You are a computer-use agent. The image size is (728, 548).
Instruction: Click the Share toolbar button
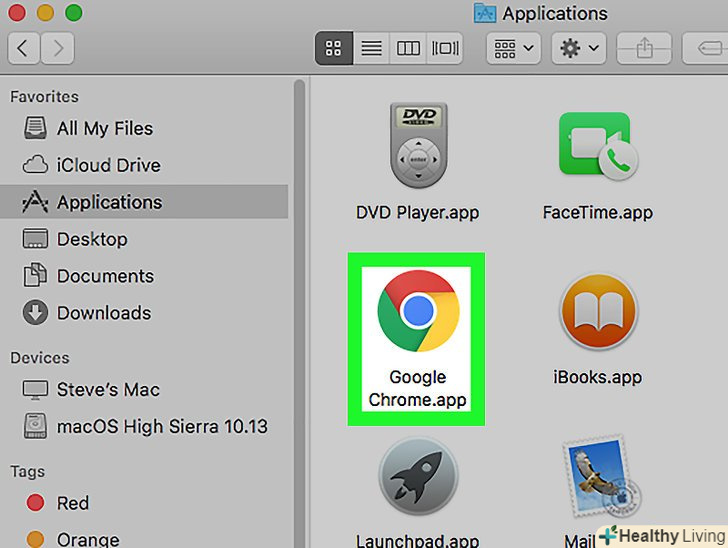click(643, 47)
